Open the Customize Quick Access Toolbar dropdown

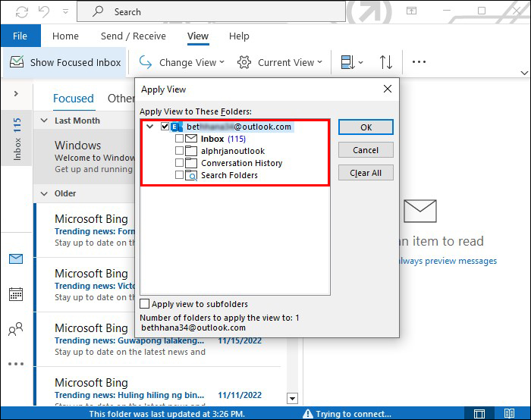point(65,12)
